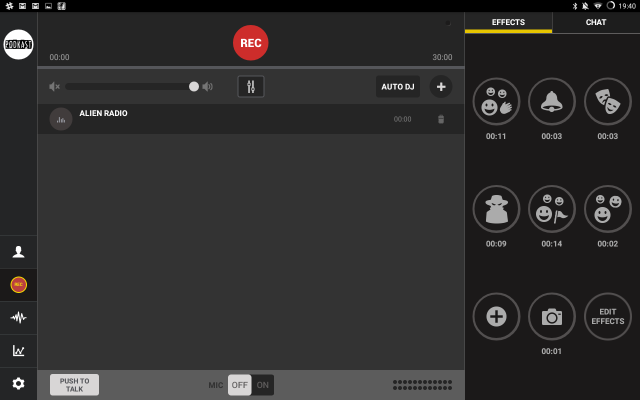
Task: Select the REC studio sidebar icon
Action: pos(18,285)
